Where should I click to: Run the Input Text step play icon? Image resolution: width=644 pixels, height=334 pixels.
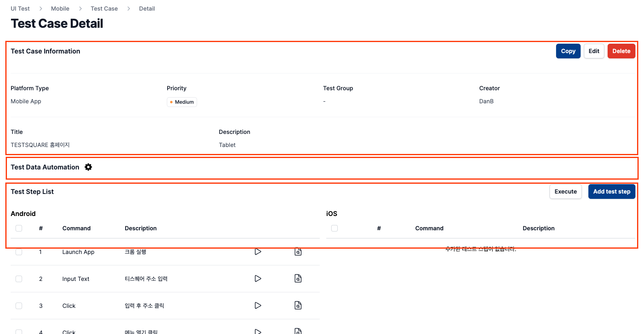(258, 278)
